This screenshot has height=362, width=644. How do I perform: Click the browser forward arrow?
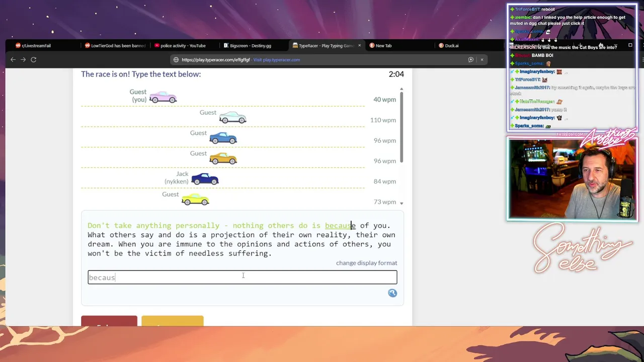pyautogui.click(x=23, y=59)
